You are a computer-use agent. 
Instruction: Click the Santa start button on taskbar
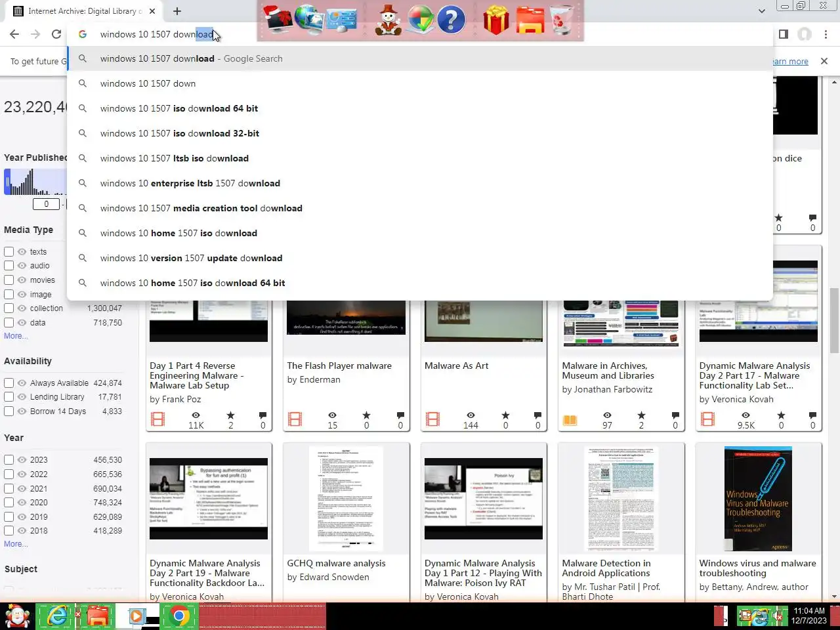pyautogui.click(x=17, y=617)
